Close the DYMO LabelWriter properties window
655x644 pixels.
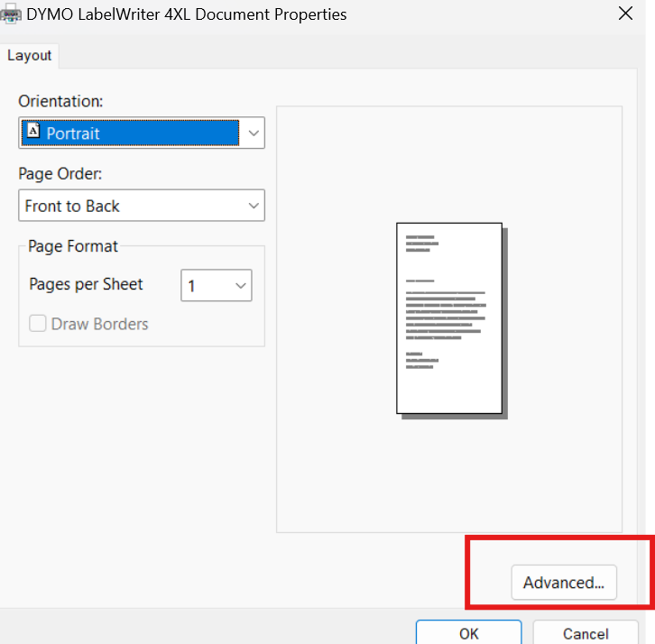(625, 14)
